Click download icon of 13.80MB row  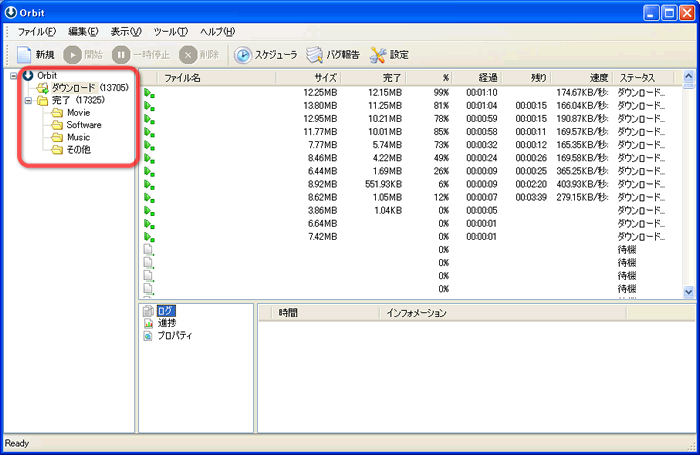click(x=149, y=106)
